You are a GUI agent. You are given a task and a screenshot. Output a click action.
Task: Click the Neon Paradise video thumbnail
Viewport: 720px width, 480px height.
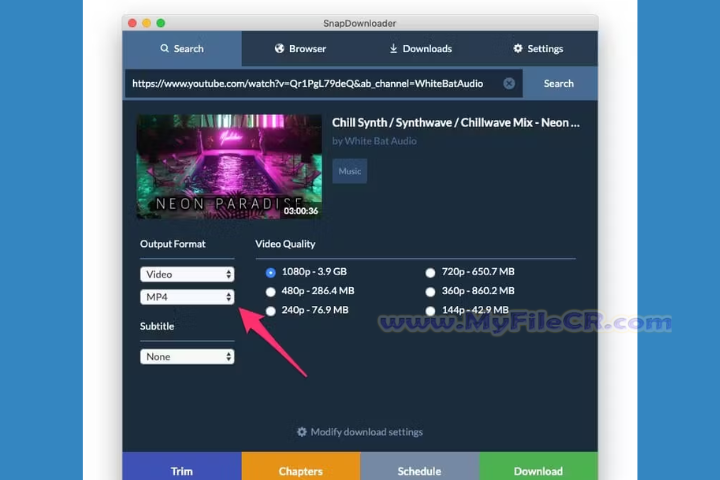229,166
